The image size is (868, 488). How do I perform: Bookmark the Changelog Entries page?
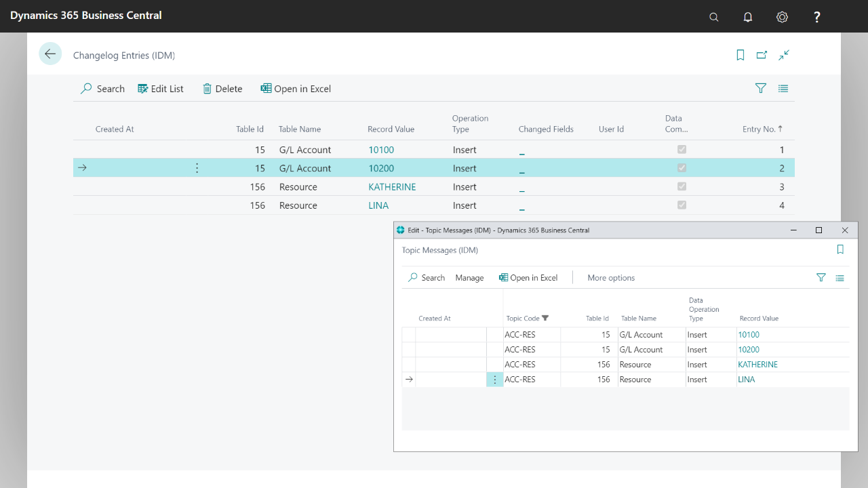coord(741,55)
